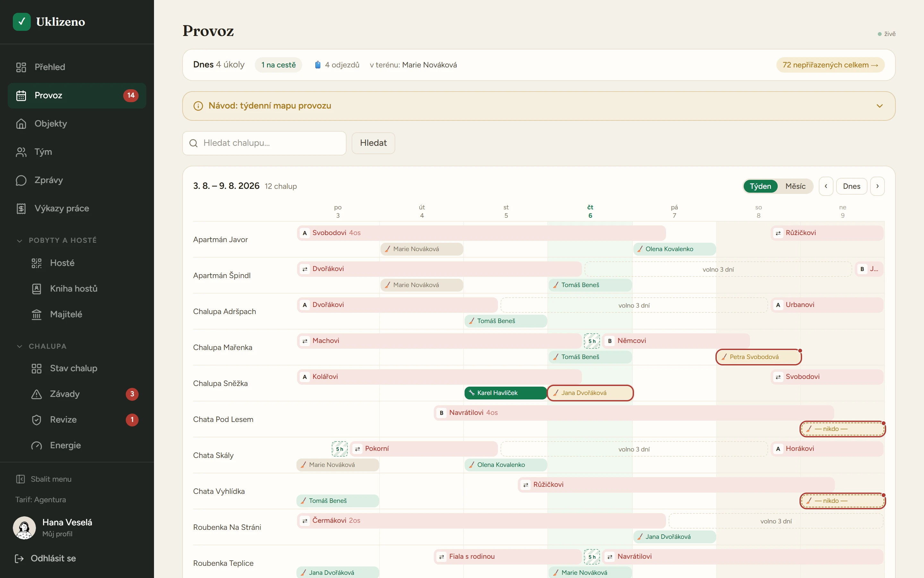The height and width of the screenshot is (578, 924).
Task: Click the Chata Vyhlídka row label
Action: [x=219, y=491]
